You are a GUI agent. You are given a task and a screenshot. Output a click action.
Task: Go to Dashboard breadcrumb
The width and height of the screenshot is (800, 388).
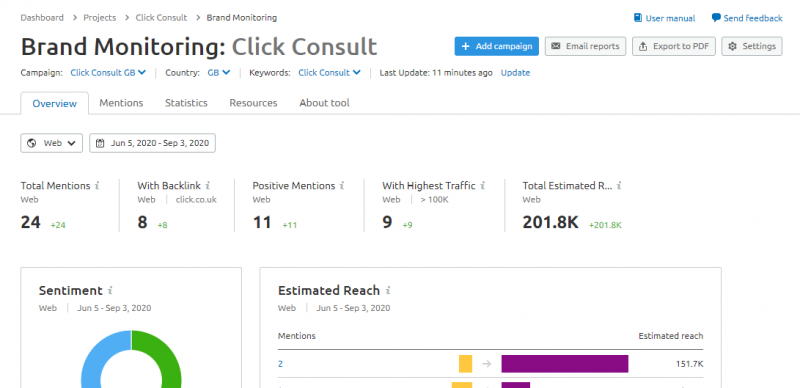click(x=42, y=18)
